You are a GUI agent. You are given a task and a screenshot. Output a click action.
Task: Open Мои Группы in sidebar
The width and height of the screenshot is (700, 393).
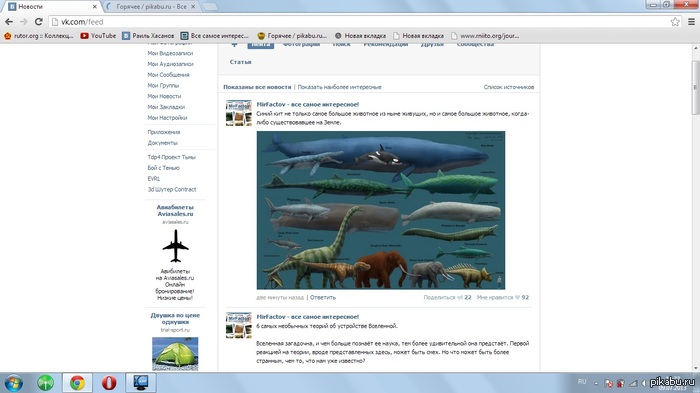[163, 85]
